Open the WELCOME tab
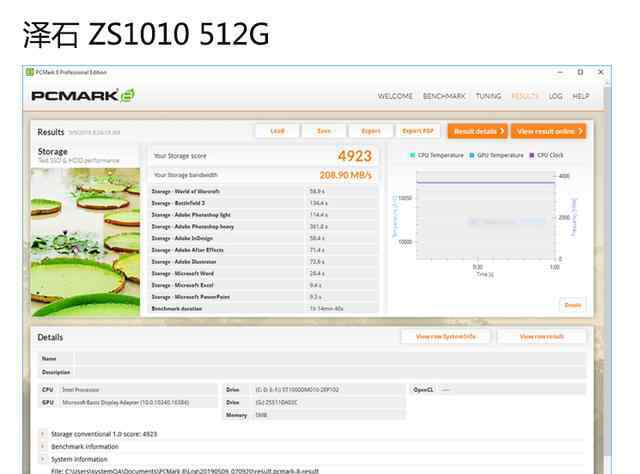This screenshot has height=474, width=640. 395,96
